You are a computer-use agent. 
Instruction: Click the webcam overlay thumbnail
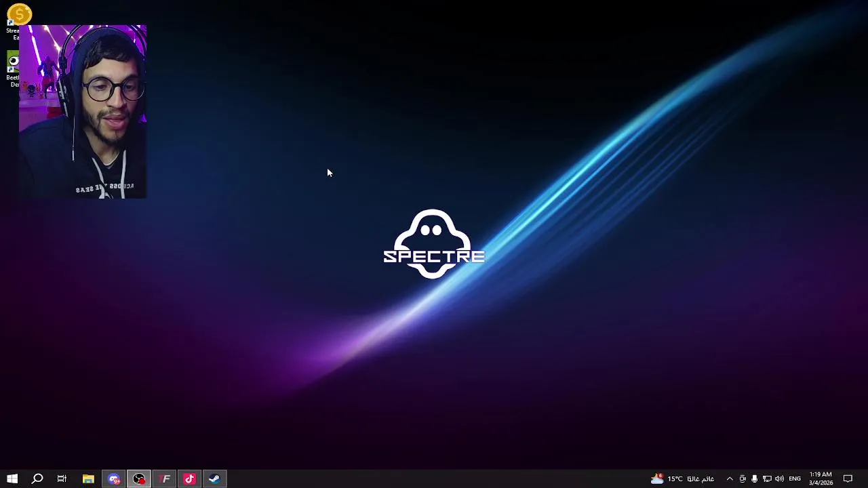(83, 112)
